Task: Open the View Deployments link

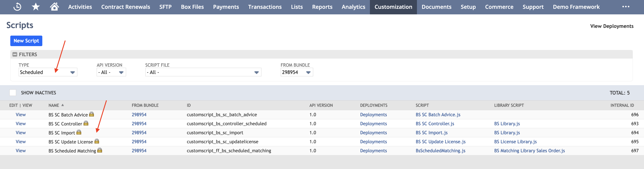Action: 612,26
